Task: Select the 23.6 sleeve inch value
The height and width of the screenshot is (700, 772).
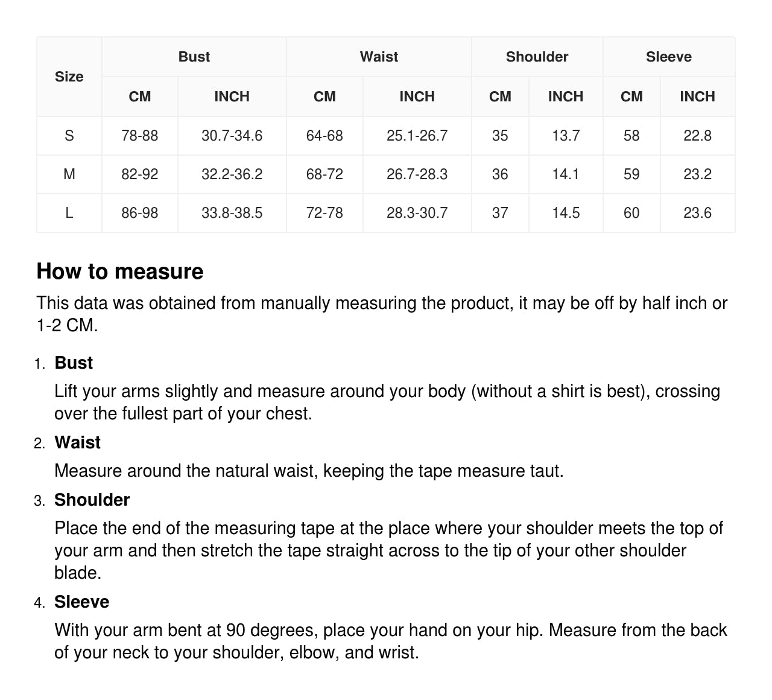Action: (x=697, y=213)
